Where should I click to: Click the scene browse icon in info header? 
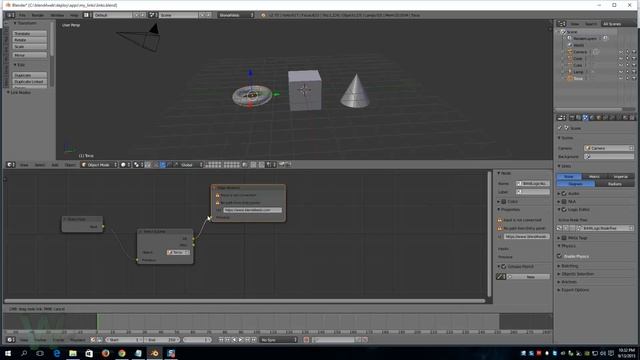(153, 15)
